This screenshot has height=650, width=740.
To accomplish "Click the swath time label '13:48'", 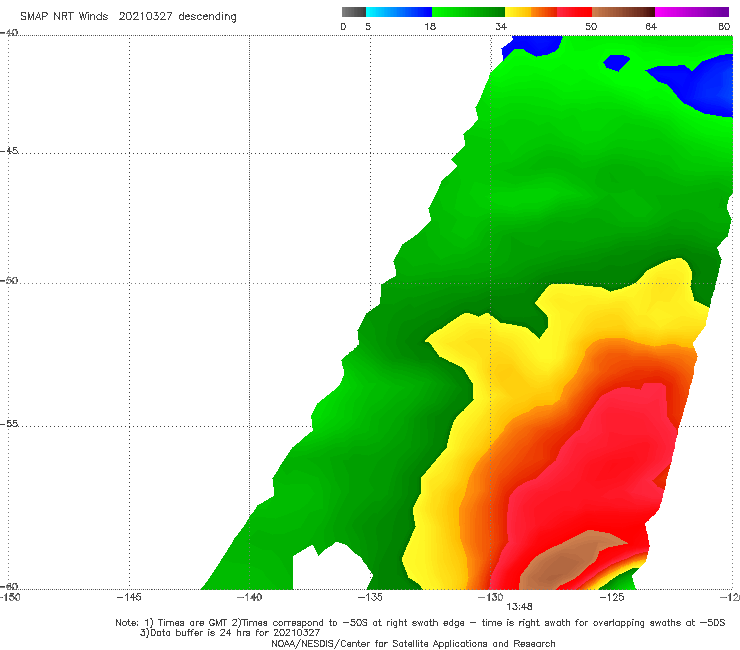I will coord(519,607).
